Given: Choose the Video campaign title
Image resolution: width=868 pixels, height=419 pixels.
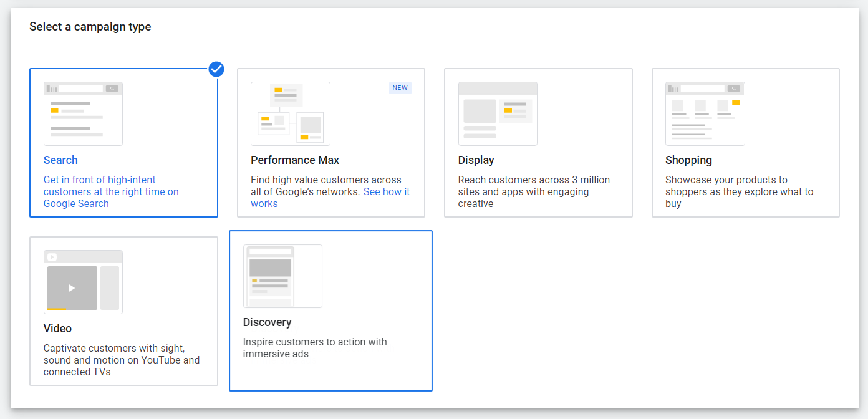Looking at the screenshot, I should (x=57, y=329).
